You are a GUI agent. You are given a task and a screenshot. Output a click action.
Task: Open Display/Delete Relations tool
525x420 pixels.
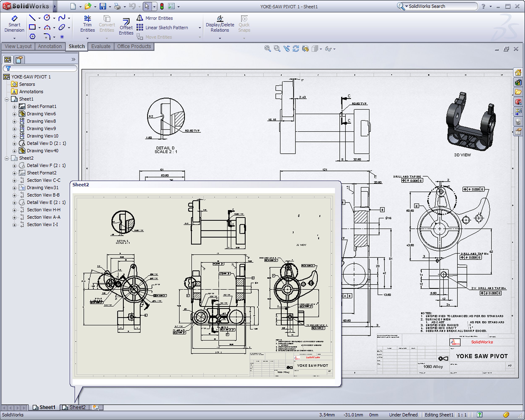coord(220,24)
